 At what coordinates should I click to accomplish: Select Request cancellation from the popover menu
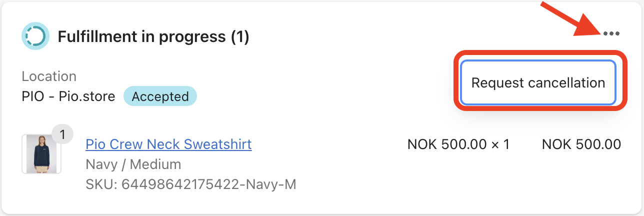coord(538,83)
